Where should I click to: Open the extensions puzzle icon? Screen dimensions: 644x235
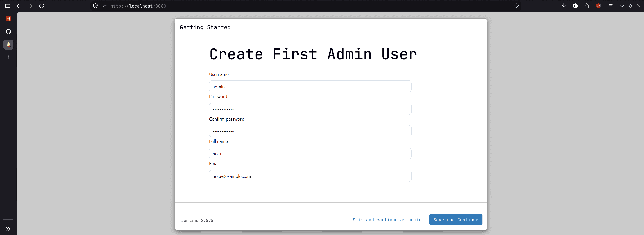tap(587, 6)
